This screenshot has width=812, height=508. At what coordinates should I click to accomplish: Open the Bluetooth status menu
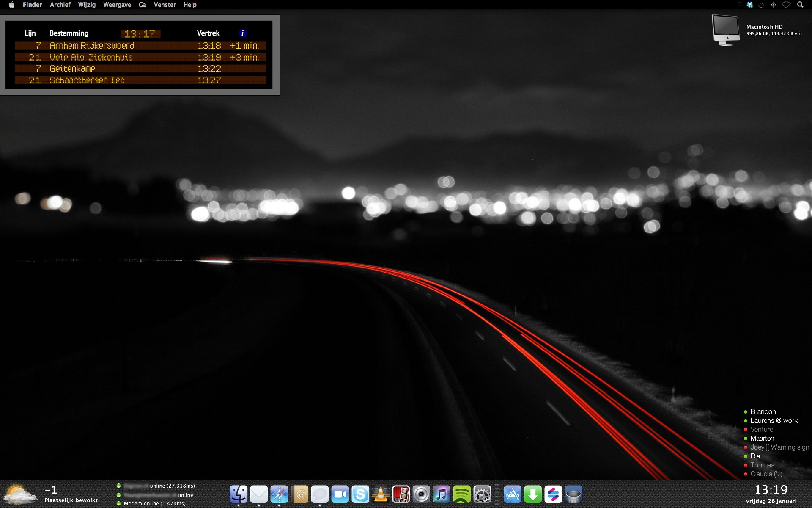[774, 5]
